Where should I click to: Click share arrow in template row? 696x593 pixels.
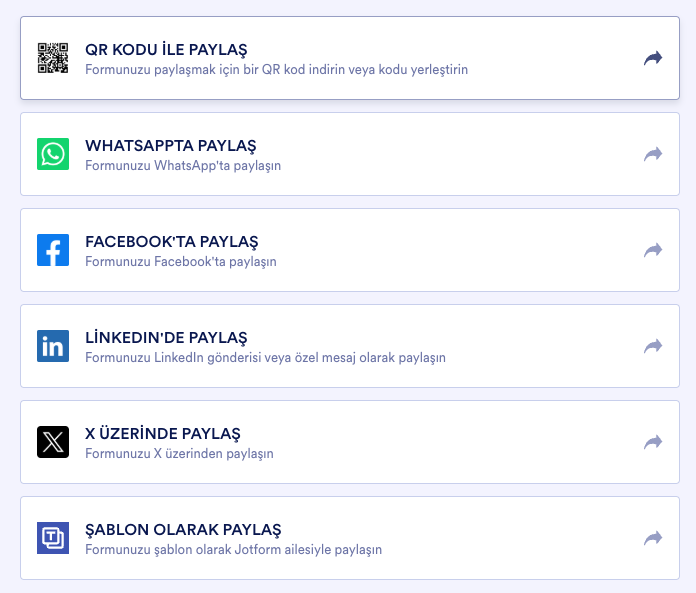coord(653,538)
